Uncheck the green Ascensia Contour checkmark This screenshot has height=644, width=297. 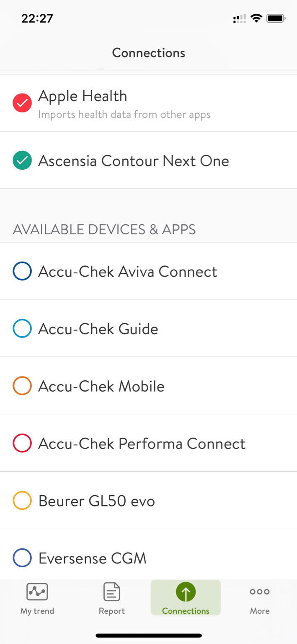22,160
